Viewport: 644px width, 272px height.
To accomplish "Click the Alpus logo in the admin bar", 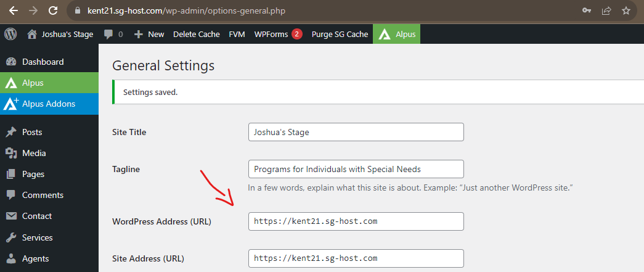I will [x=385, y=35].
